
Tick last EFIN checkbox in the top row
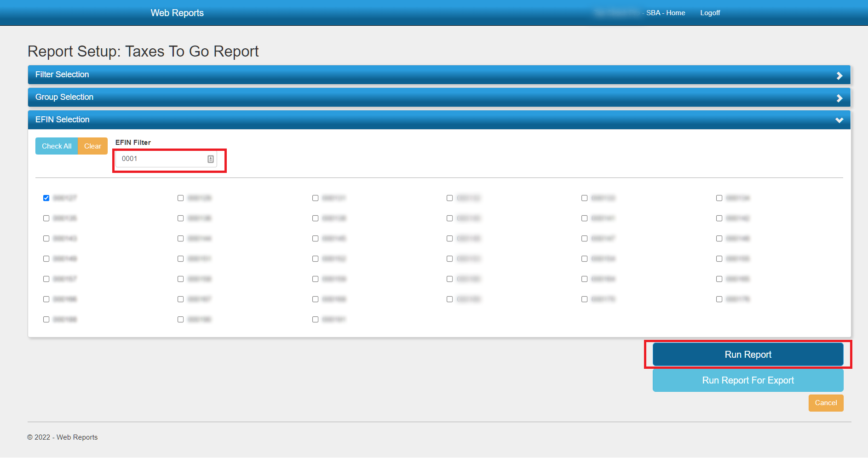click(x=719, y=198)
